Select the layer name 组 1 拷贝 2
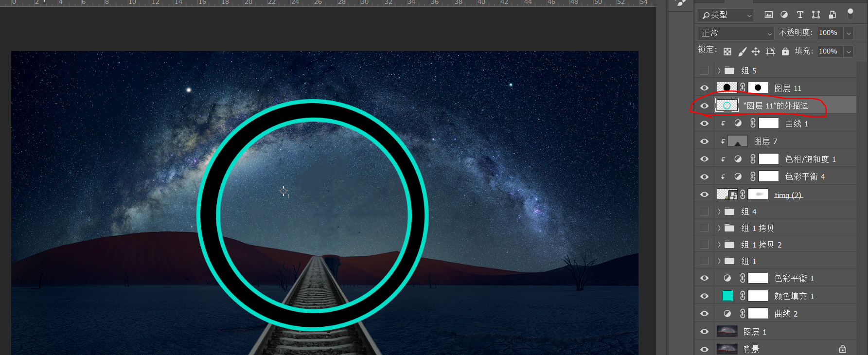This screenshot has width=868, height=355. [x=762, y=245]
